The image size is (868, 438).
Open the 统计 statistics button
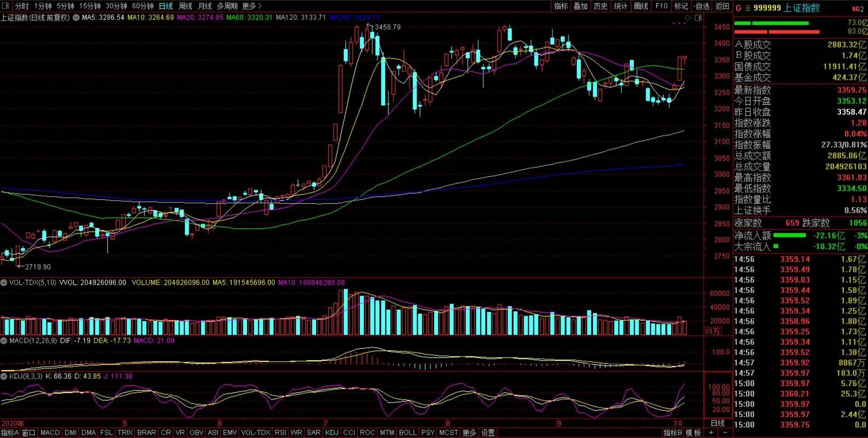click(x=621, y=6)
